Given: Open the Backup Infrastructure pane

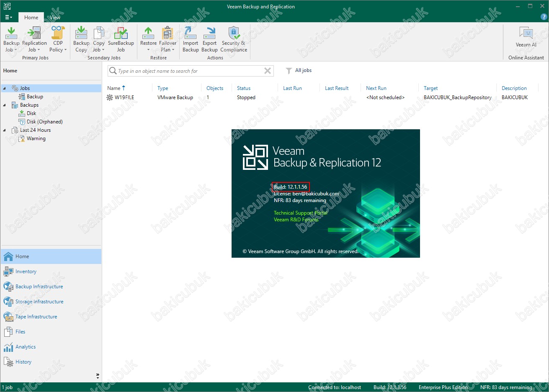Looking at the screenshot, I should click(51, 287).
